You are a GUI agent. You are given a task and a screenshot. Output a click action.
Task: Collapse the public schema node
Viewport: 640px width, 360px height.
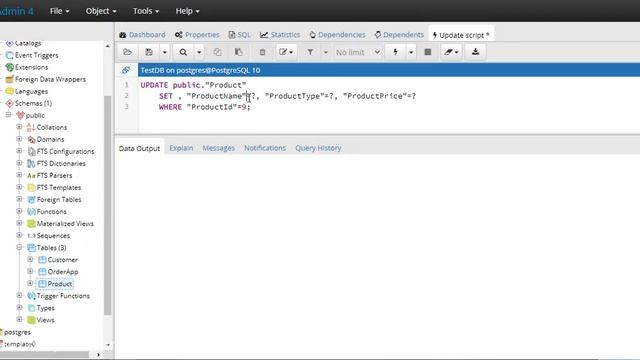coord(8,115)
